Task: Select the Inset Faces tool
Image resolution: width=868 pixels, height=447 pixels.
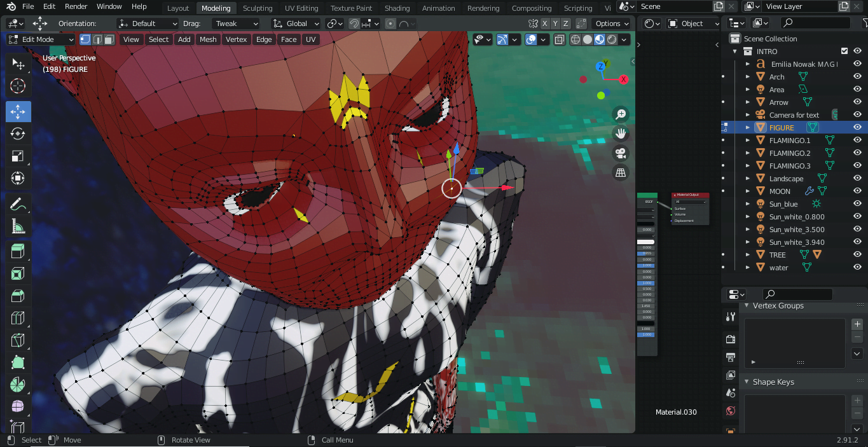Action: [18, 274]
